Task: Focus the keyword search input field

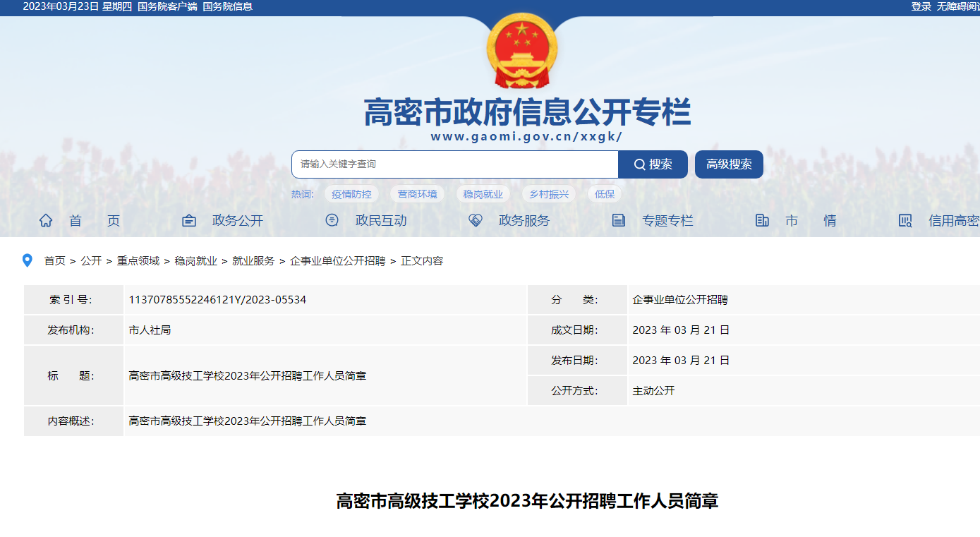Action: [x=455, y=164]
